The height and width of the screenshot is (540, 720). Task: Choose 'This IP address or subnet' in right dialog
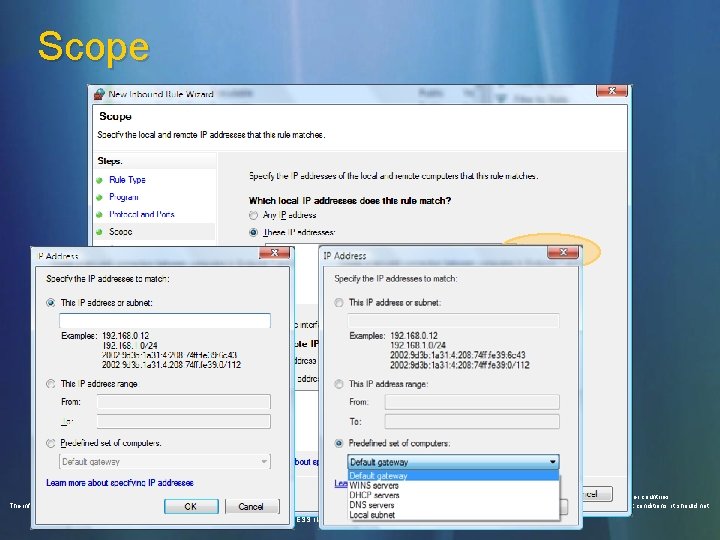pos(339,303)
